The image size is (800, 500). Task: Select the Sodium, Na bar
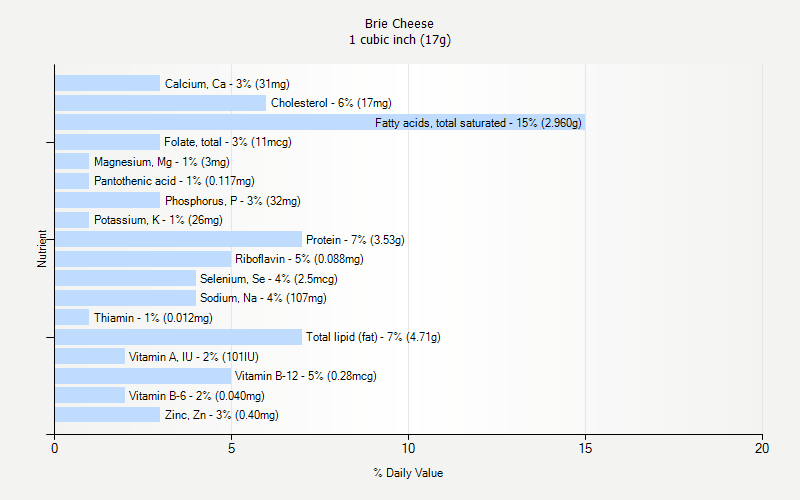pyautogui.click(x=126, y=298)
